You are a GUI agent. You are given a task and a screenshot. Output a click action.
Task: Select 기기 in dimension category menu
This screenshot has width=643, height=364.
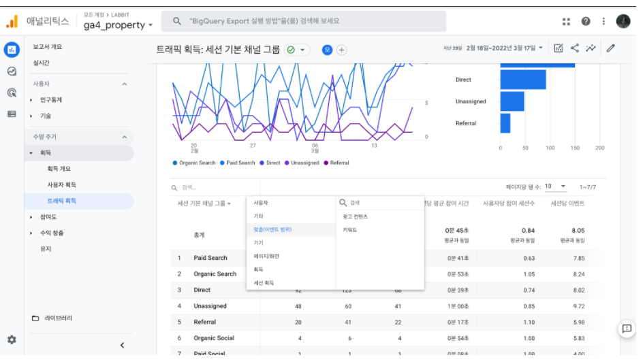click(291, 243)
